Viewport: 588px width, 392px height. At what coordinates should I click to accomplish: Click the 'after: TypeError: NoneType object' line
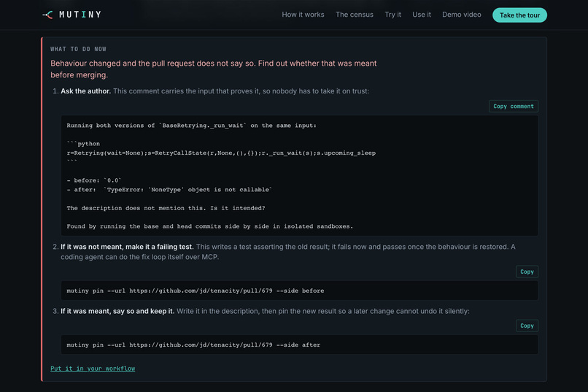coord(169,190)
